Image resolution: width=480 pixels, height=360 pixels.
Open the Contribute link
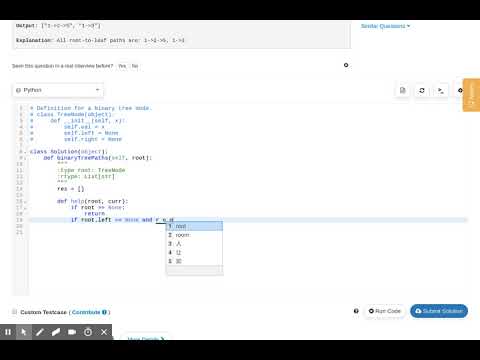click(86, 312)
